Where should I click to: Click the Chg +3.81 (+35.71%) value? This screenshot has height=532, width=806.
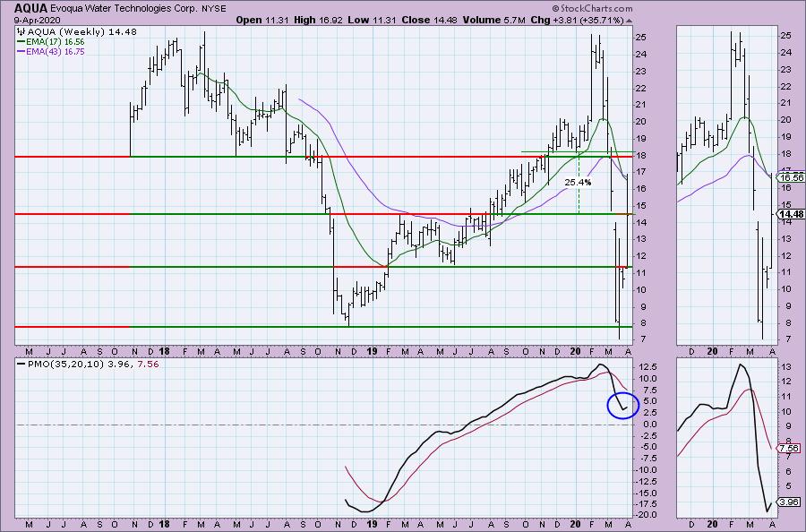click(x=578, y=20)
